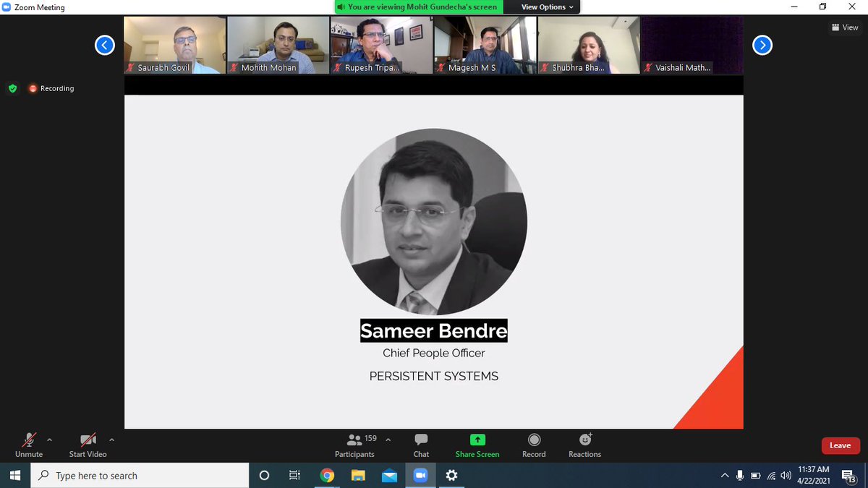Open the Windows Start menu
Viewport: 868px width, 488px height.
(x=16, y=476)
